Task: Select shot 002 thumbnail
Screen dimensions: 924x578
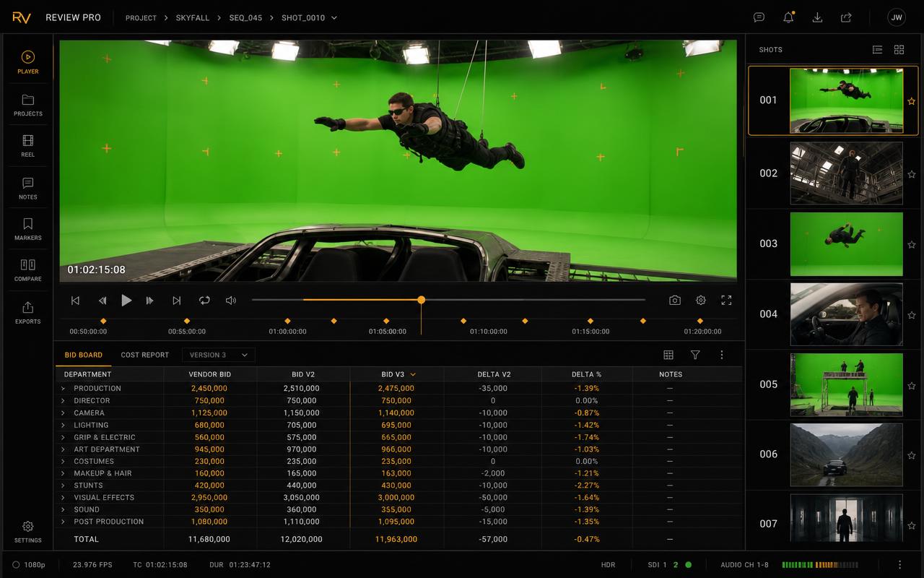Action: point(846,173)
